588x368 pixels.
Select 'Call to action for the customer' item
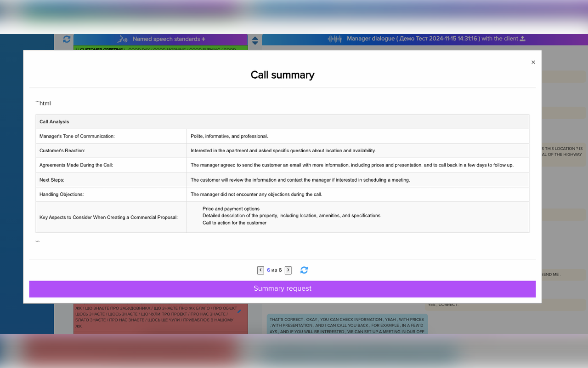(x=234, y=223)
